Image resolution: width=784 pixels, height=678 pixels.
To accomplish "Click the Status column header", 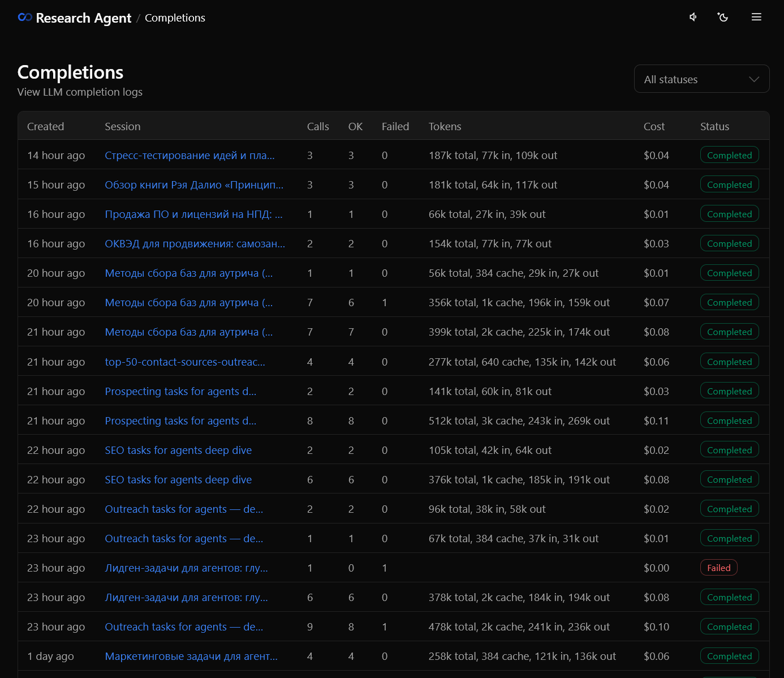I will coord(714,127).
